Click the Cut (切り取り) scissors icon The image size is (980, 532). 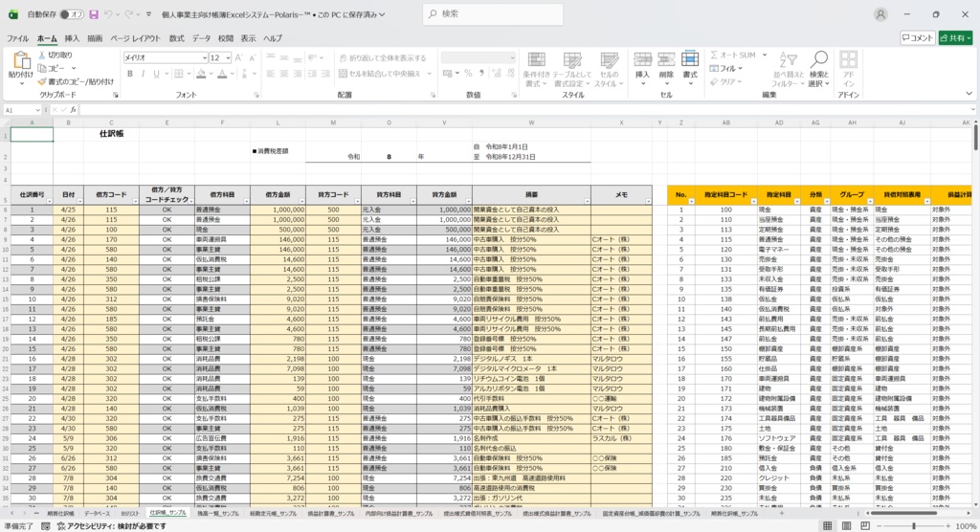point(42,55)
